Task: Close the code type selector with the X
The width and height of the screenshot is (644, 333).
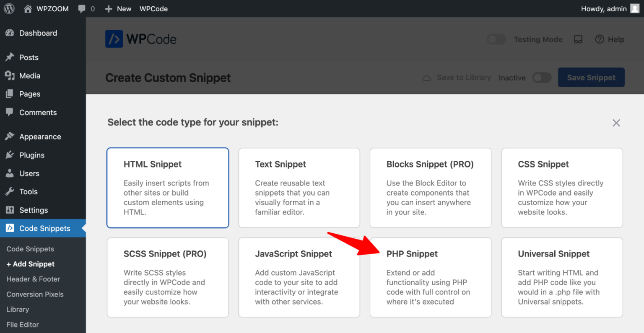Action: (x=616, y=123)
